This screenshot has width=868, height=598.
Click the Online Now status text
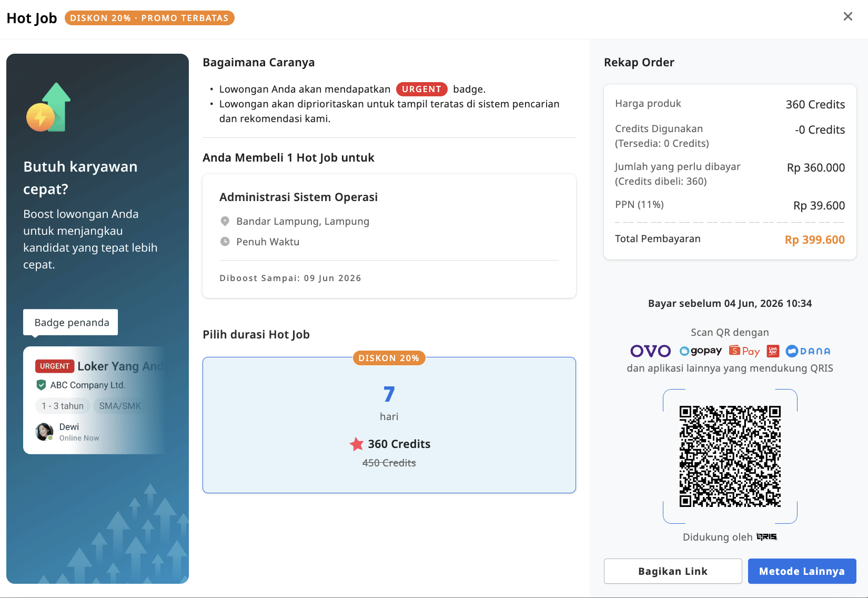(x=79, y=438)
